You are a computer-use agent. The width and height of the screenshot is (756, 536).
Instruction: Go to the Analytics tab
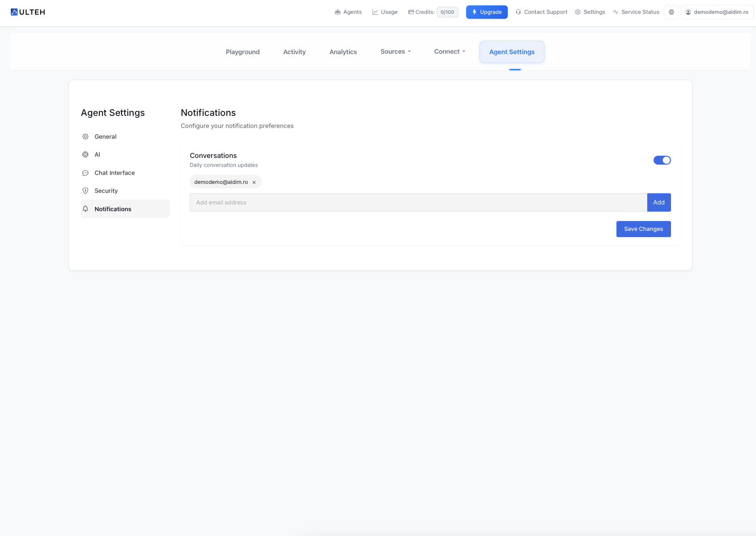tap(343, 52)
